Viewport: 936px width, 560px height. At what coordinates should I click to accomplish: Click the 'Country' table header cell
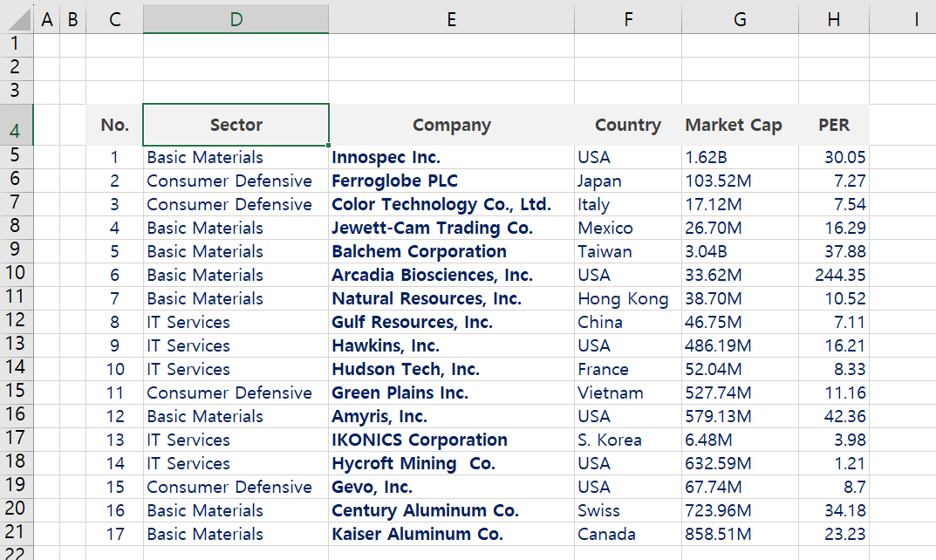tap(628, 125)
